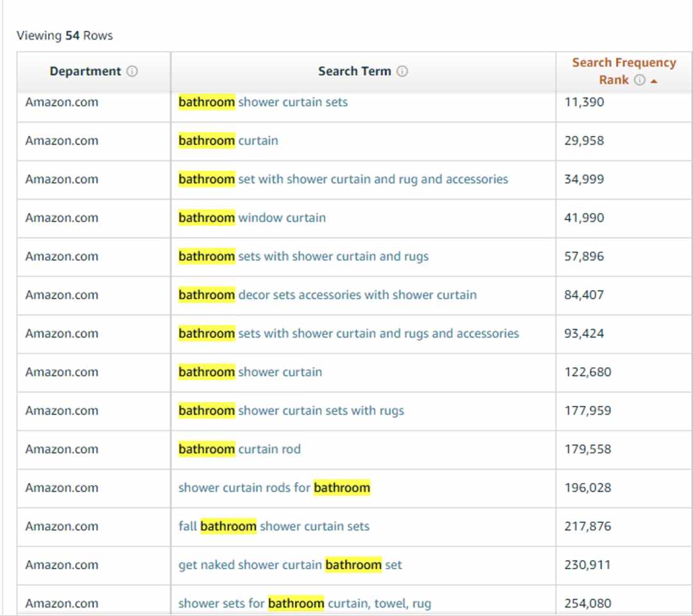Select the rank value 93,424
Screen dimensions: 693x616
click(584, 333)
